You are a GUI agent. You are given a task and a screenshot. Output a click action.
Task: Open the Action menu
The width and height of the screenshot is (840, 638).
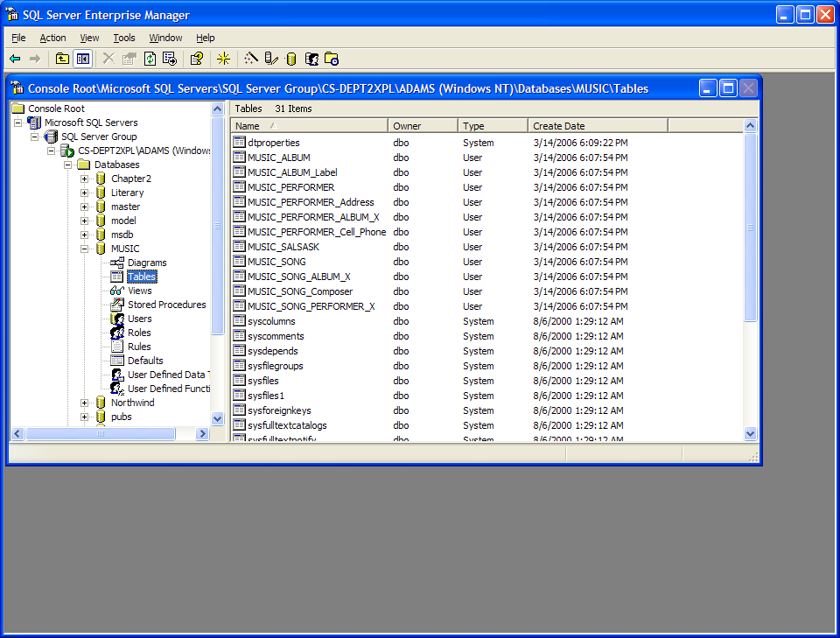click(x=52, y=38)
